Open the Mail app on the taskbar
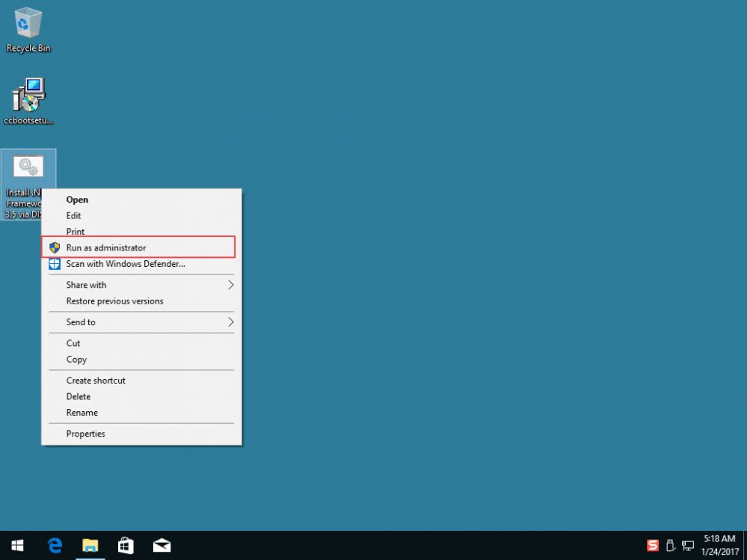 tap(162, 545)
